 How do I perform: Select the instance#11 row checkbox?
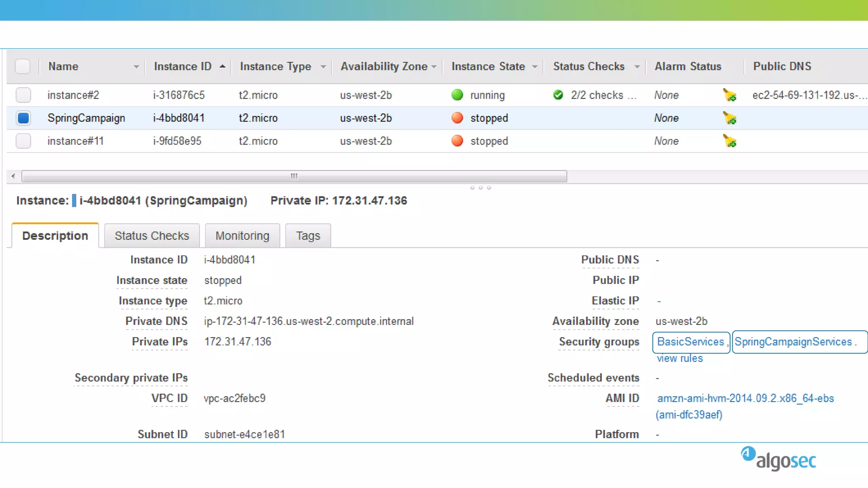(23, 141)
